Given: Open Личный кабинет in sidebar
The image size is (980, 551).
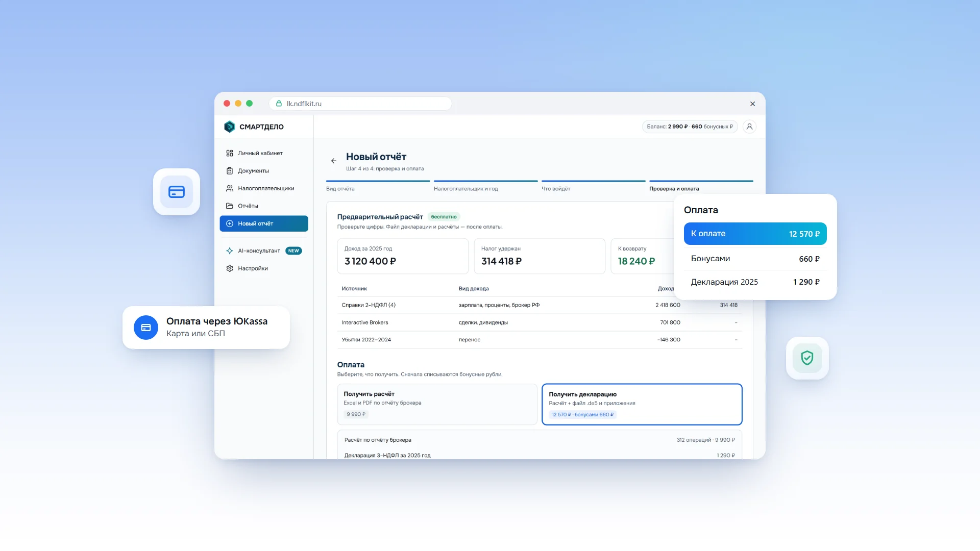Looking at the screenshot, I should tap(264, 153).
